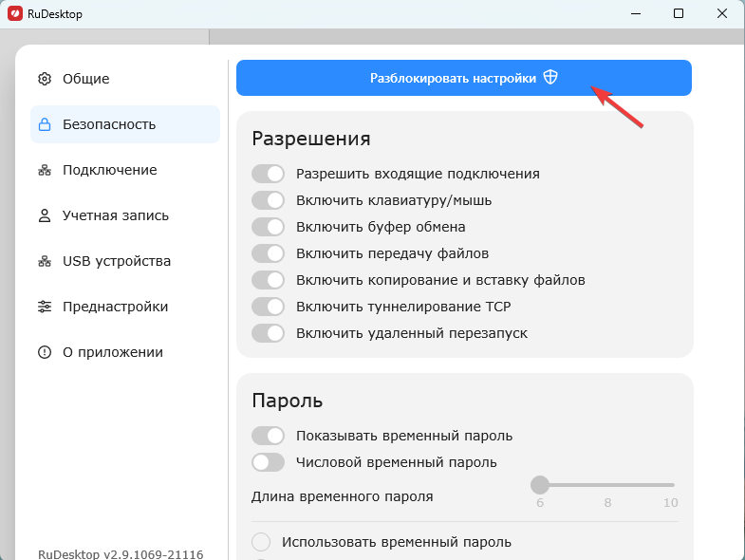Click the Пароль section heading

click(x=288, y=401)
